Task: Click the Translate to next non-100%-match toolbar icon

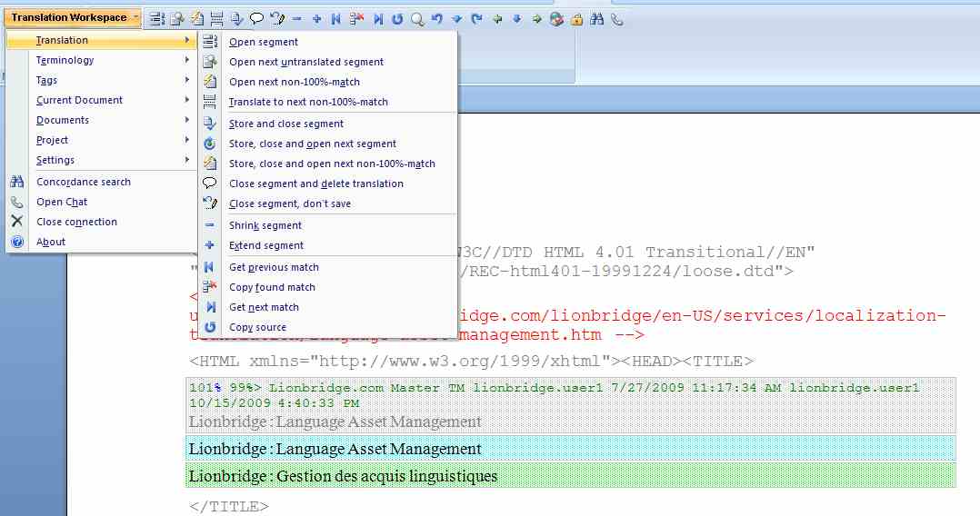Action: click(217, 19)
